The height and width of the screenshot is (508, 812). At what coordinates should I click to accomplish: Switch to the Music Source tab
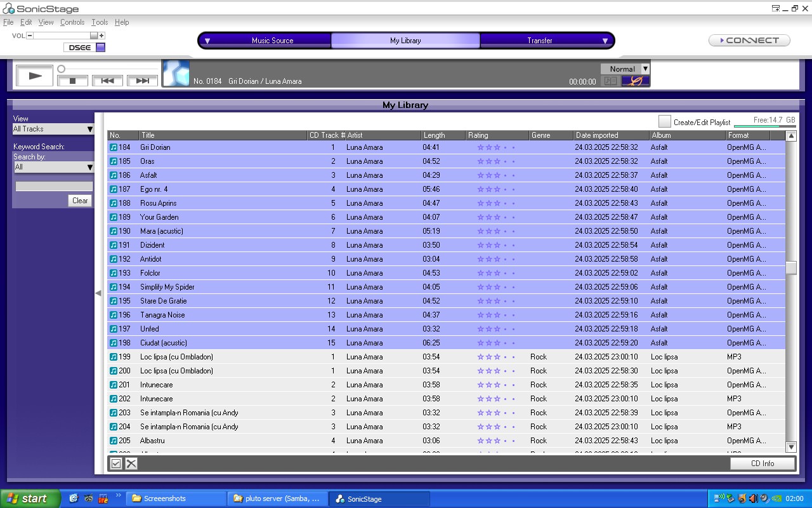tap(273, 41)
